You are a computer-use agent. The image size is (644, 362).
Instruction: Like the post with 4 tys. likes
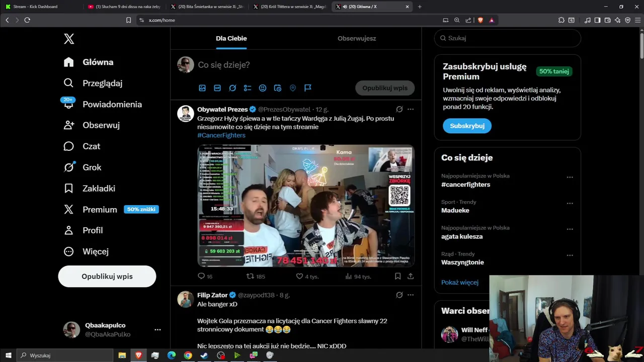(x=307, y=277)
